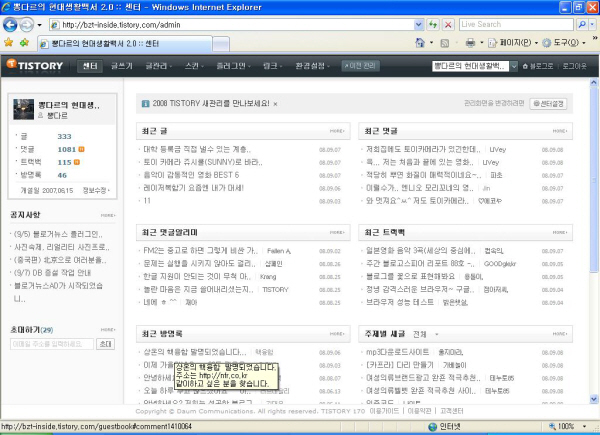
Task: Open a new blank browser tab
Action: (x=221, y=44)
